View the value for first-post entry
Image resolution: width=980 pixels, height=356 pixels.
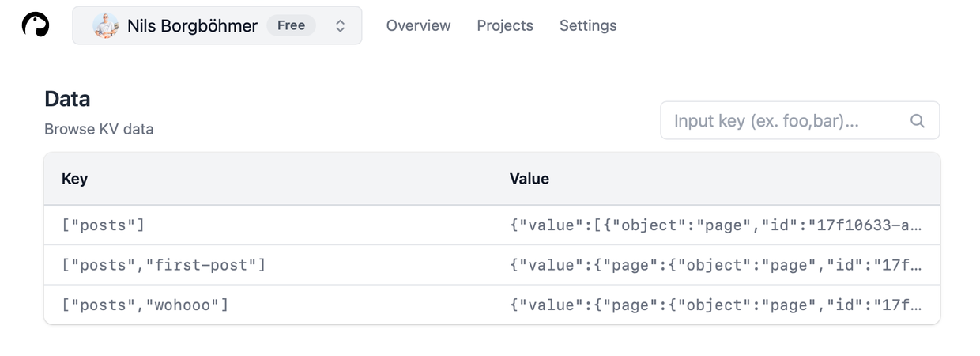[x=716, y=265]
